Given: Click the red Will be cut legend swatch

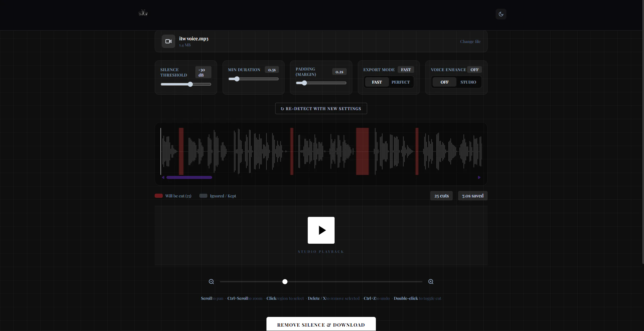Looking at the screenshot, I should [159, 196].
